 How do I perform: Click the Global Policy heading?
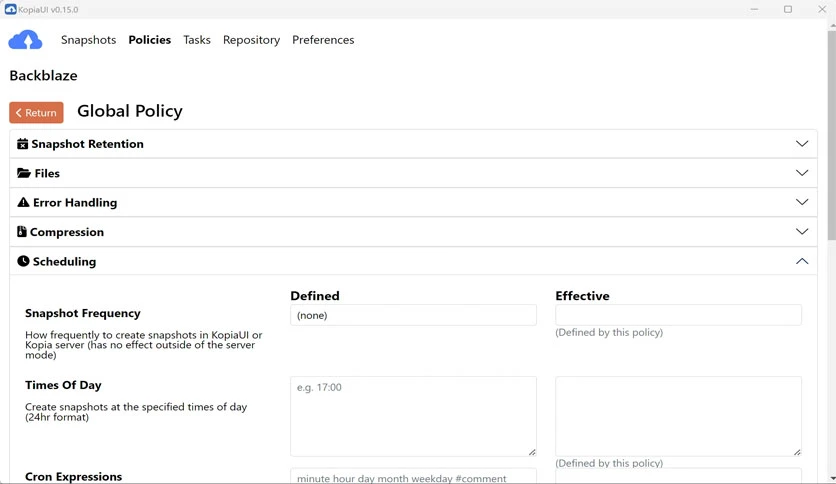click(130, 111)
